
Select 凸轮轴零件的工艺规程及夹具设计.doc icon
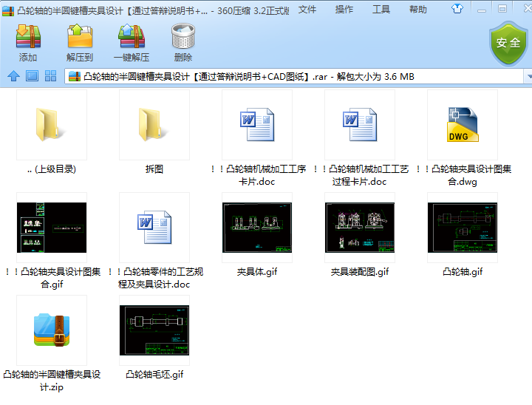154,227
